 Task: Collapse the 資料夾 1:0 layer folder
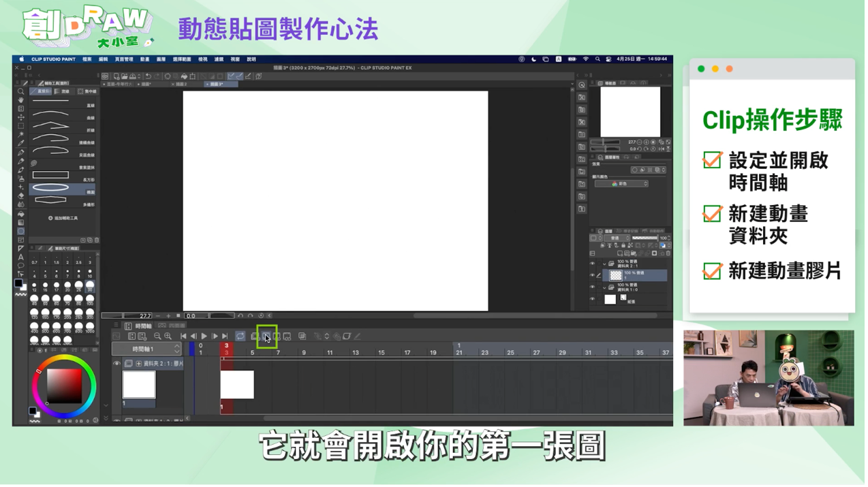[604, 287]
